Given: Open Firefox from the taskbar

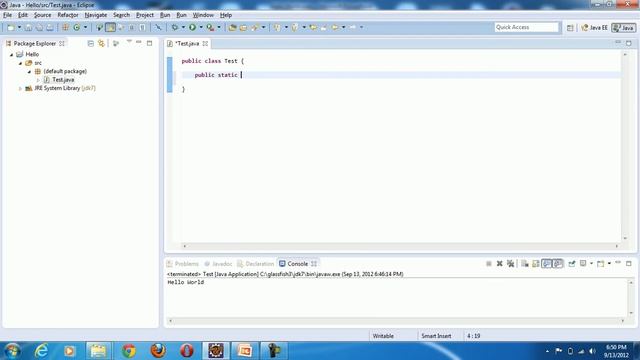Looking at the screenshot, I should [158, 351].
